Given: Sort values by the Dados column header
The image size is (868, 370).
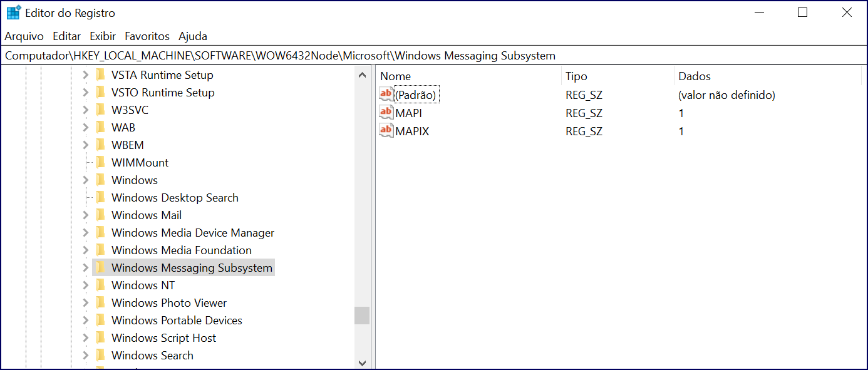Looking at the screenshot, I should tap(768, 76).
